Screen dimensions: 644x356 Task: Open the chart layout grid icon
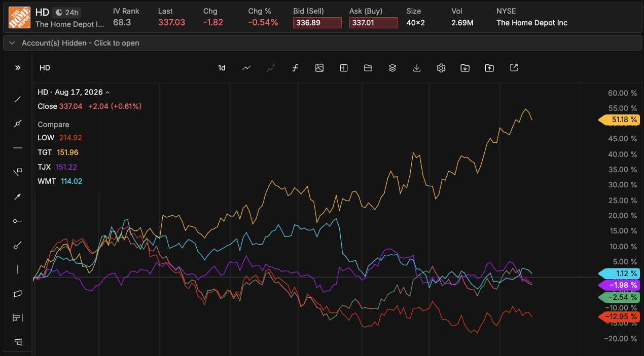pos(344,68)
